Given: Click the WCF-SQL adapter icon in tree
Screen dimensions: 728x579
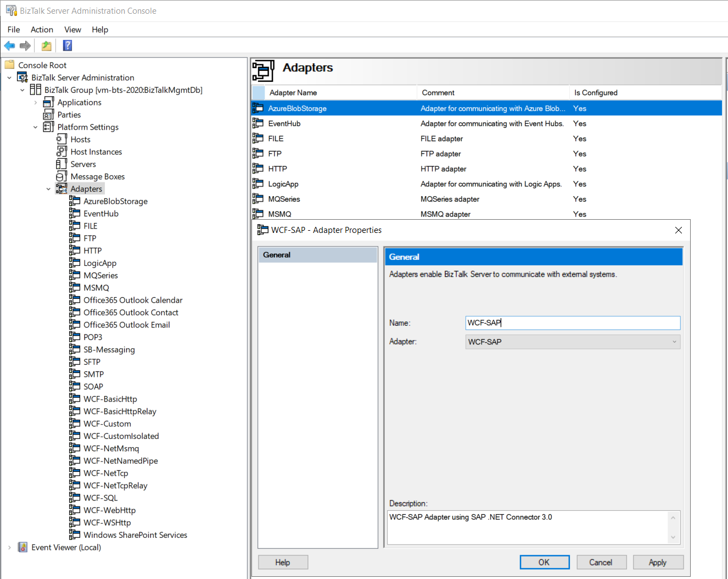Looking at the screenshot, I should (75, 498).
